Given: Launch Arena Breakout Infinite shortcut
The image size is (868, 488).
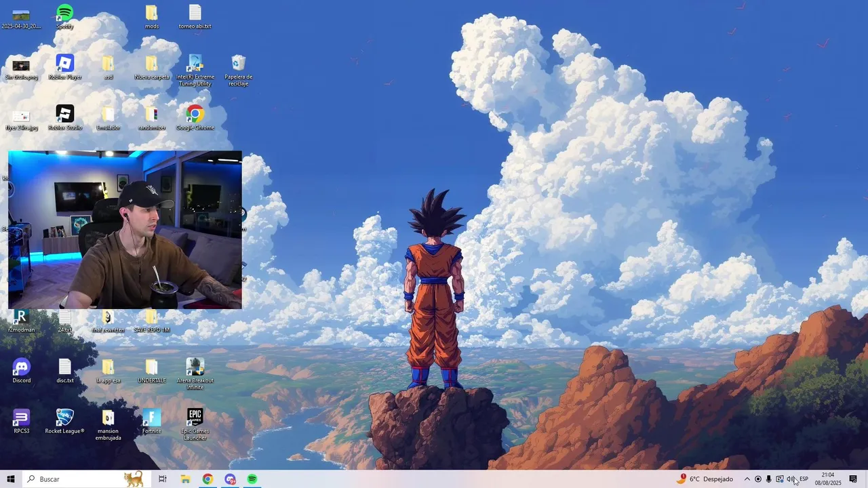Looking at the screenshot, I should pos(195,373).
